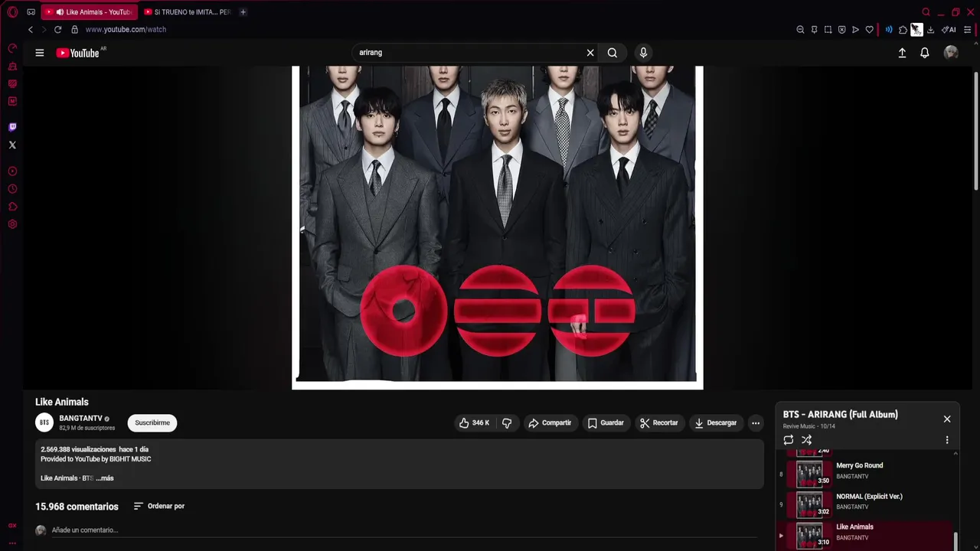Open the sidebar player icon
Screen dimensions: 980x551
click(x=12, y=171)
